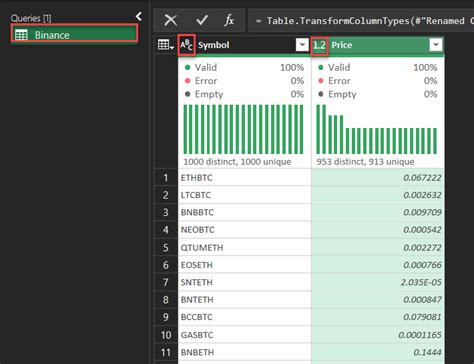Viewport: 474px width, 364px height.
Task: Select the Price column header
Action: (377, 45)
